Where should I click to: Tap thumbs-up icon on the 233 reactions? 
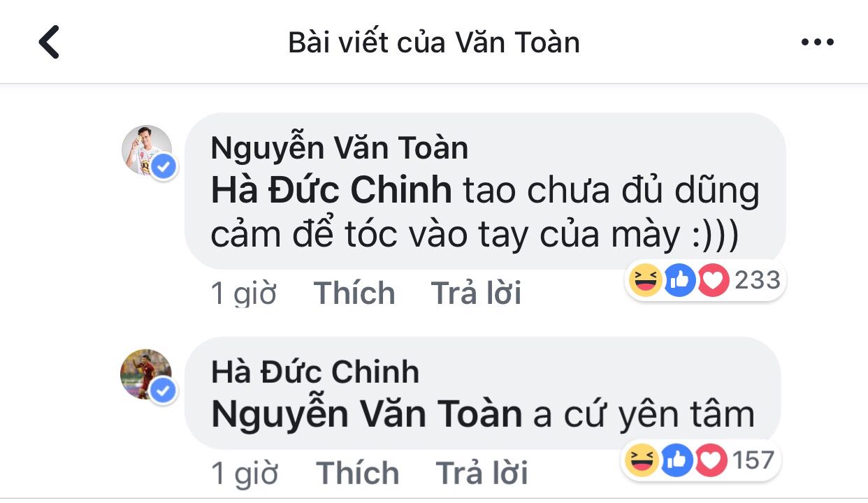[679, 281]
